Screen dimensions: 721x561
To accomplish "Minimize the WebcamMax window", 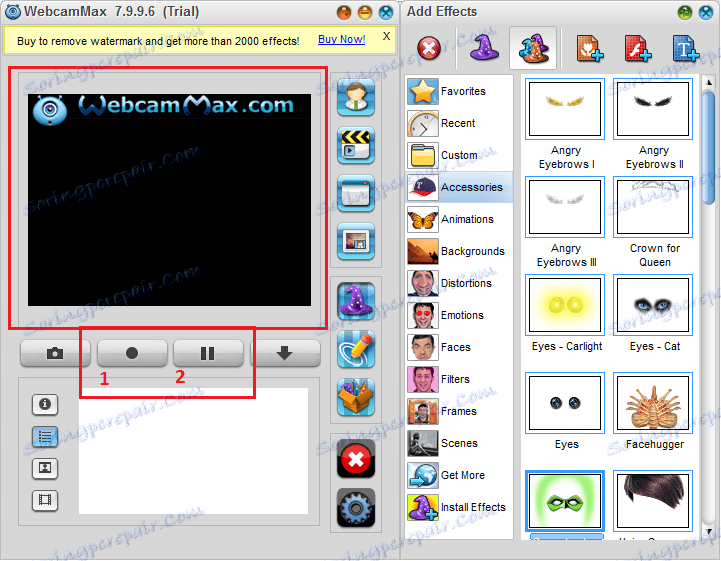I will (x=365, y=12).
